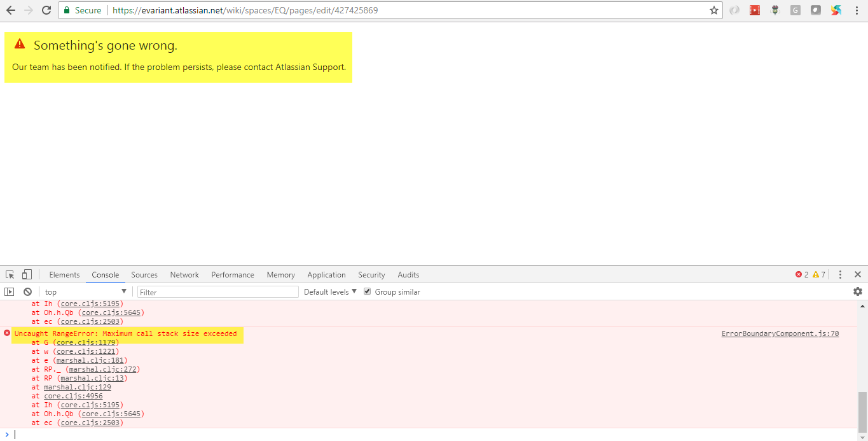868x441 pixels.
Task: Open console settings gear
Action: [x=858, y=291]
